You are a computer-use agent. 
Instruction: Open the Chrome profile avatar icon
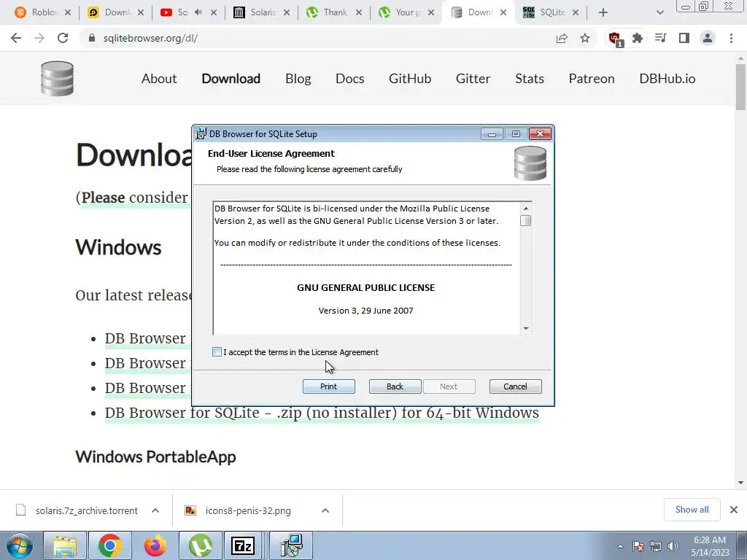coord(708,38)
